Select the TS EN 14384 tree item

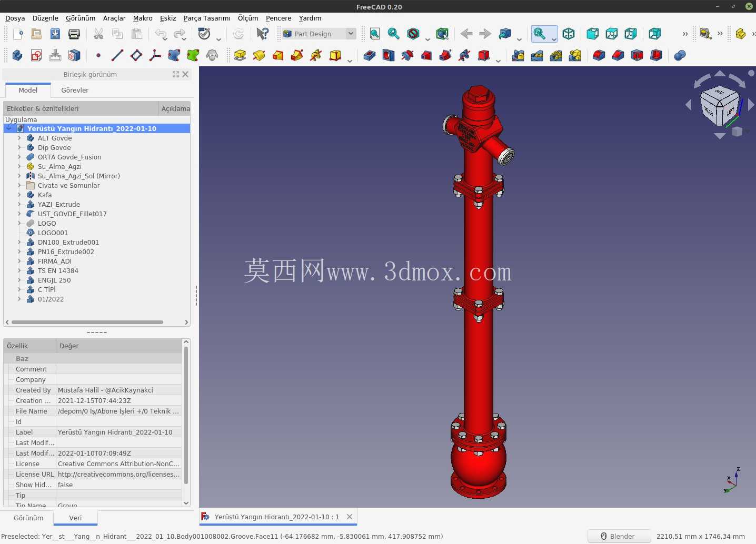[x=58, y=270]
